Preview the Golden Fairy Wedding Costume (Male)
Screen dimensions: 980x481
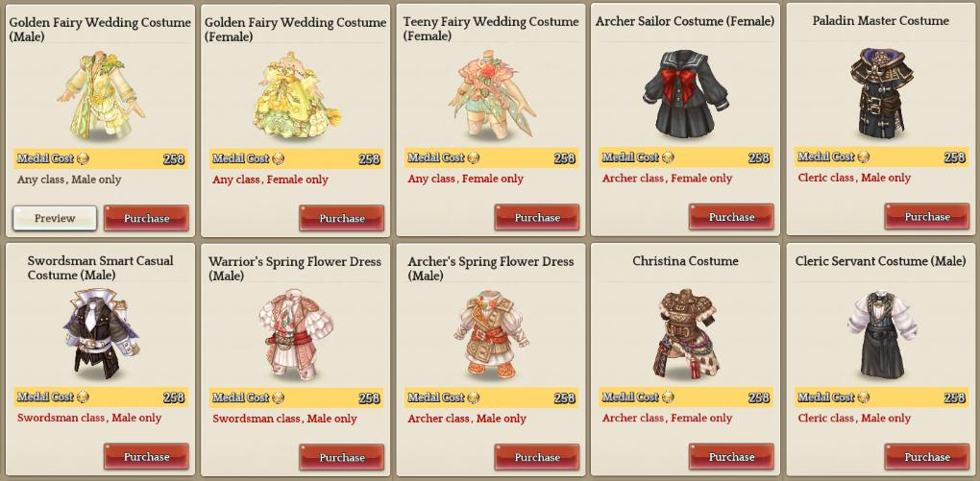[x=55, y=219]
